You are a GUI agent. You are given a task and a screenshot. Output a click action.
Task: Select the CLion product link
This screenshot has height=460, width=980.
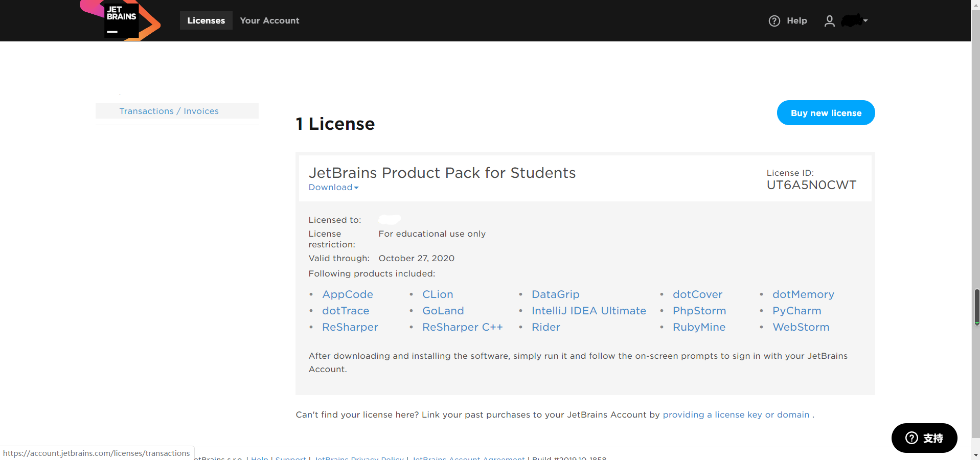tap(437, 294)
